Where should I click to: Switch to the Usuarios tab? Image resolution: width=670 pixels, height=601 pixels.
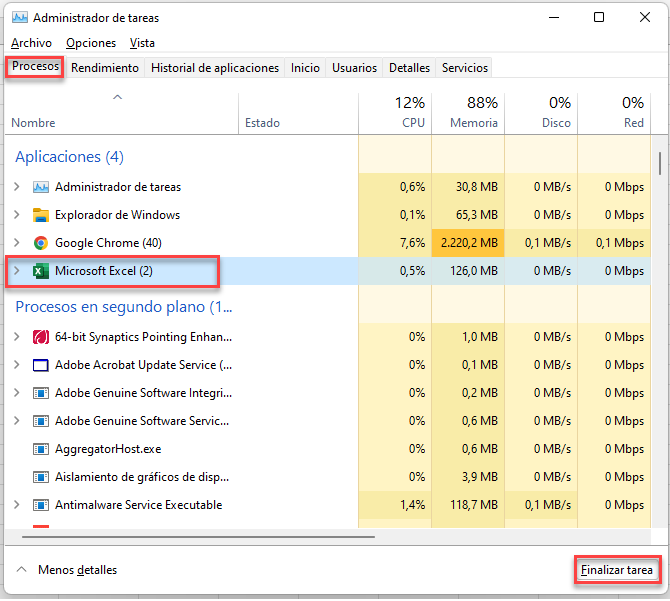coord(354,68)
